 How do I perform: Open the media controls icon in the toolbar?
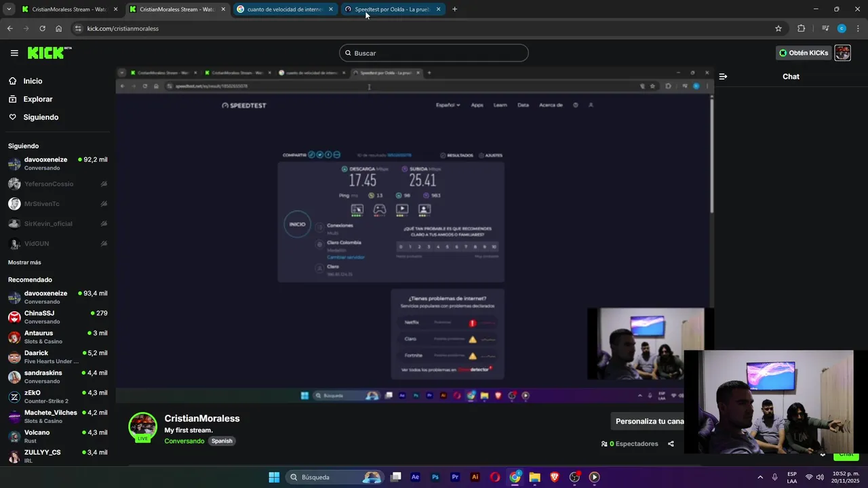coord(825,28)
